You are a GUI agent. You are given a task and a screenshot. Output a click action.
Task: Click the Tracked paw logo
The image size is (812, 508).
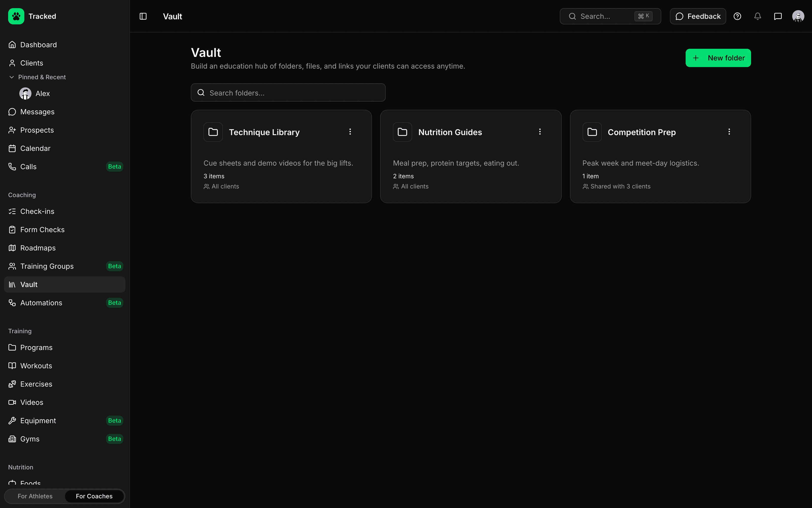click(16, 16)
